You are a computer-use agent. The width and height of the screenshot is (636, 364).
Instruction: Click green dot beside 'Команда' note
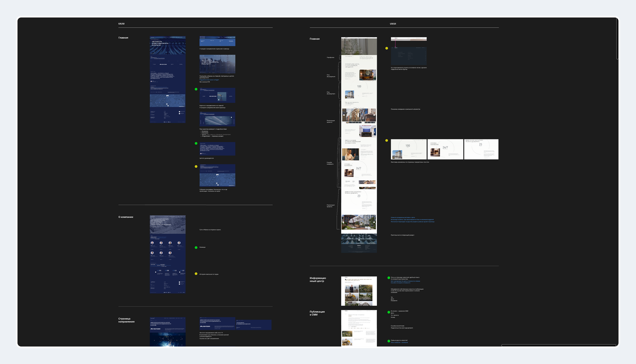[x=196, y=247]
